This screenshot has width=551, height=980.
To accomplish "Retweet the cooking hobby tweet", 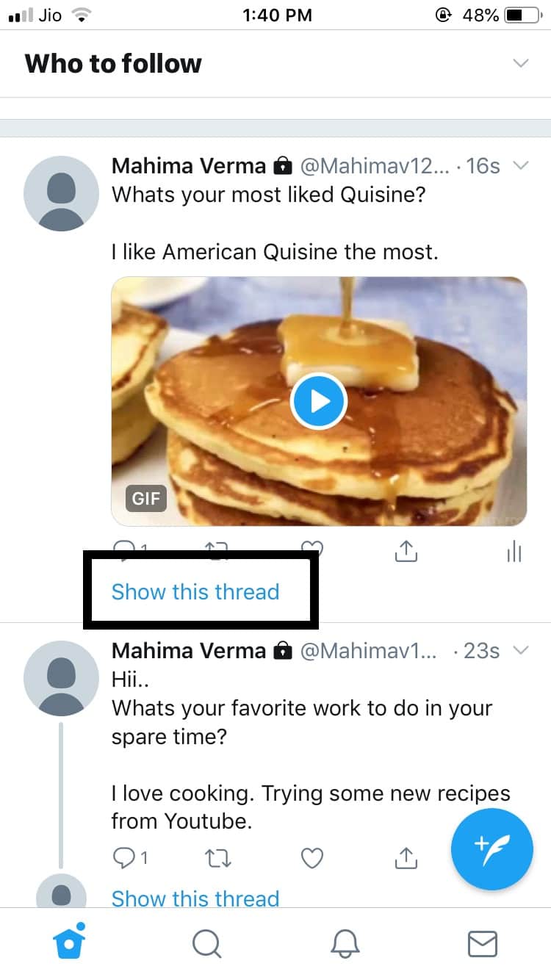I will point(217,857).
